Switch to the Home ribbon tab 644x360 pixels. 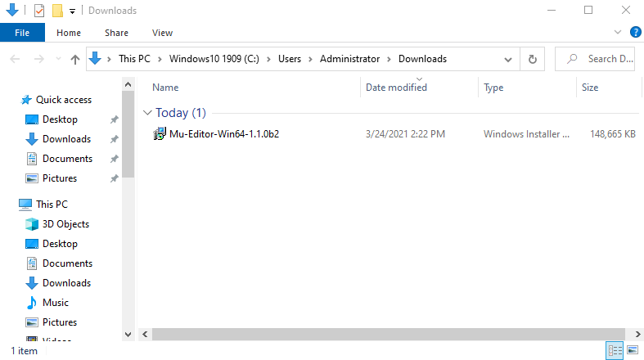pos(69,33)
